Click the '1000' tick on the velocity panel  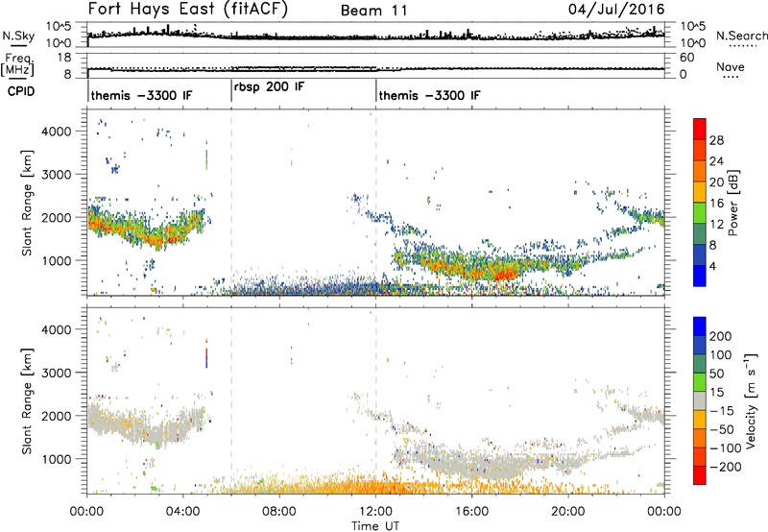(x=56, y=459)
